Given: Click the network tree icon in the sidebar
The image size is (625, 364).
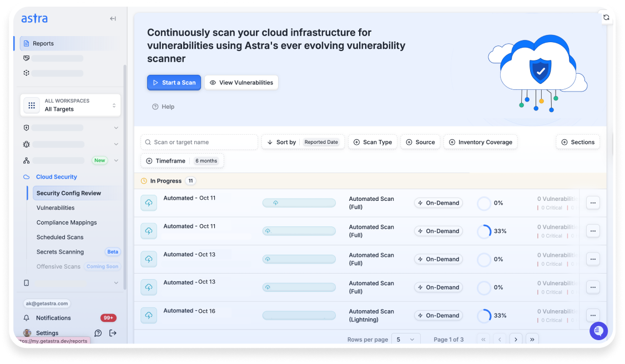Looking at the screenshot, I should pos(26,160).
